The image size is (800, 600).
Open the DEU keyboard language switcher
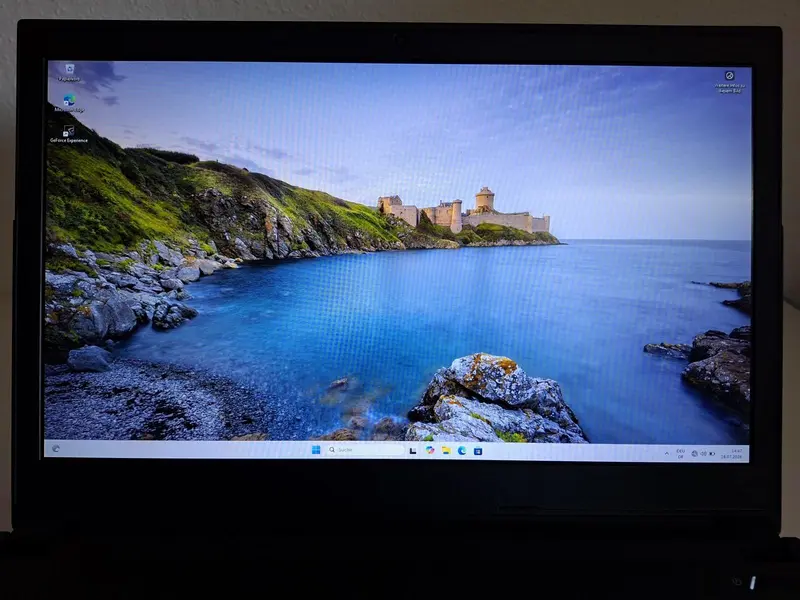click(681, 454)
